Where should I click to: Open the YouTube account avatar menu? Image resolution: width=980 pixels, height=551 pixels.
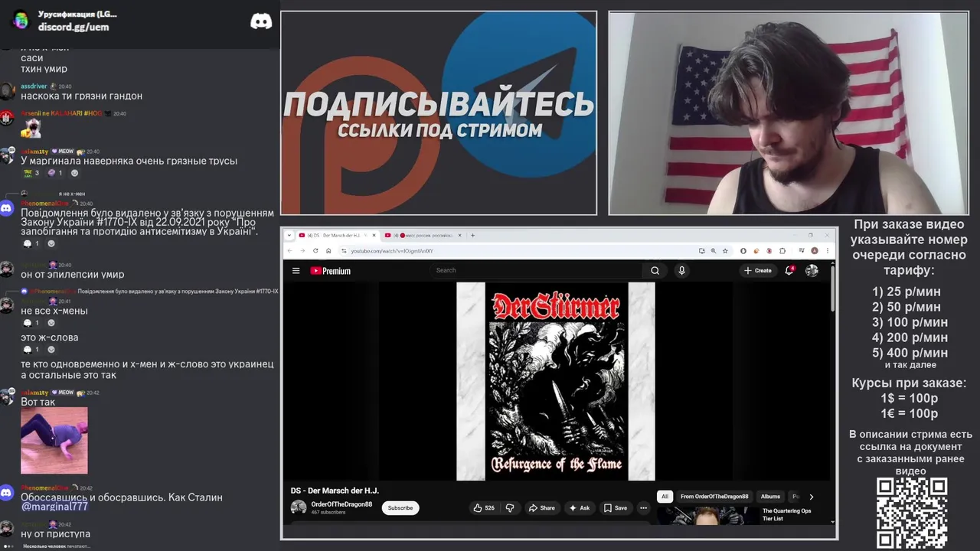tap(812, 270)
